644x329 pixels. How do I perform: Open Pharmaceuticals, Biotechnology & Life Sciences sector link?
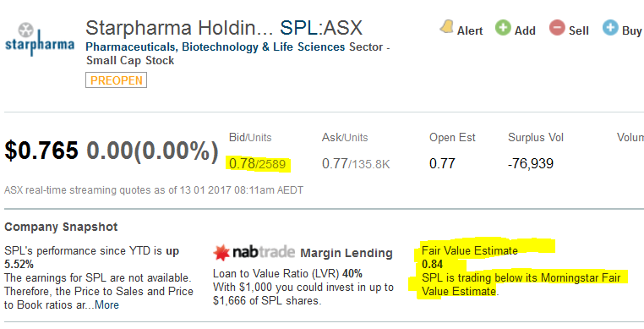pyautogui.click(x=216, y=47)
